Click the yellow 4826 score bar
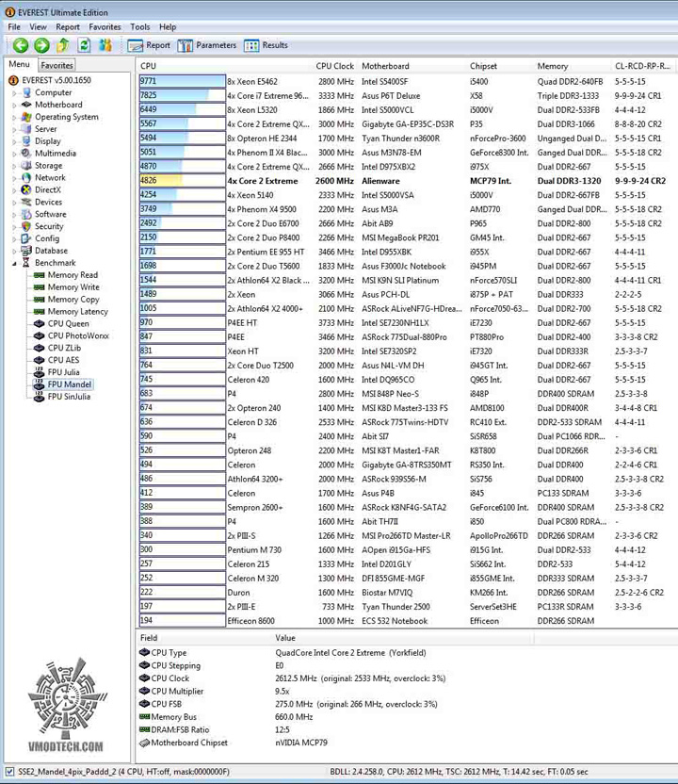Viewport: 678px width, 784px height. tap(183, 181)
